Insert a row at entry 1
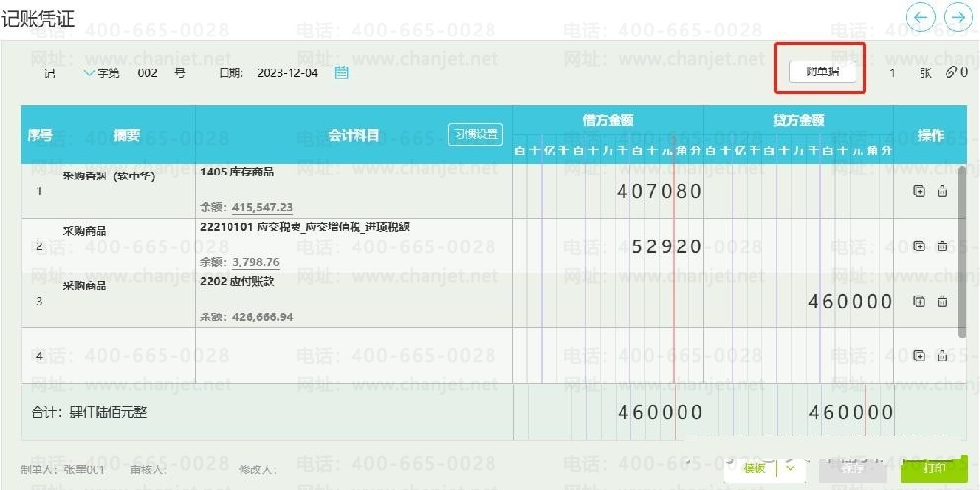The width and height of the screenshot is (980, 490). pyautogui.click(x=919, y=191)
